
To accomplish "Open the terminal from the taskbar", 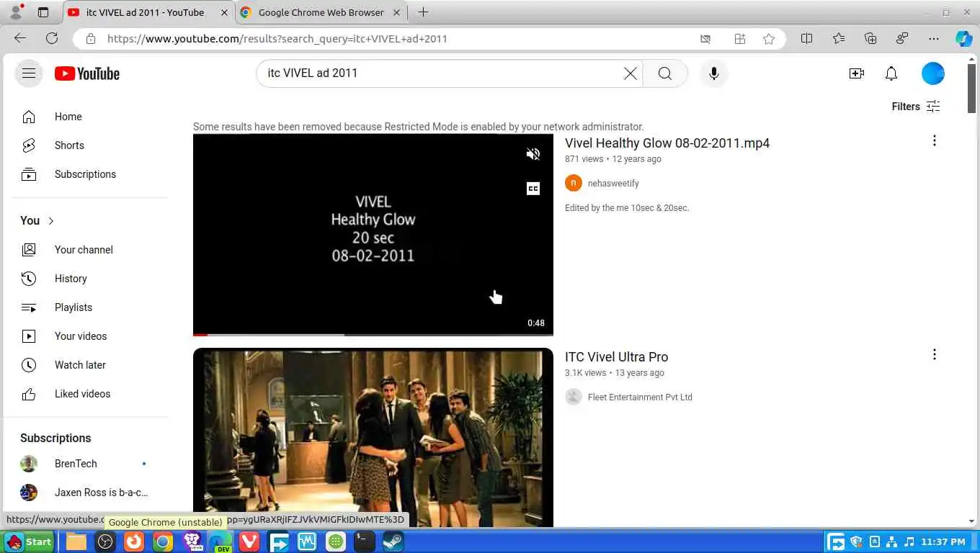I will [365, 541].
